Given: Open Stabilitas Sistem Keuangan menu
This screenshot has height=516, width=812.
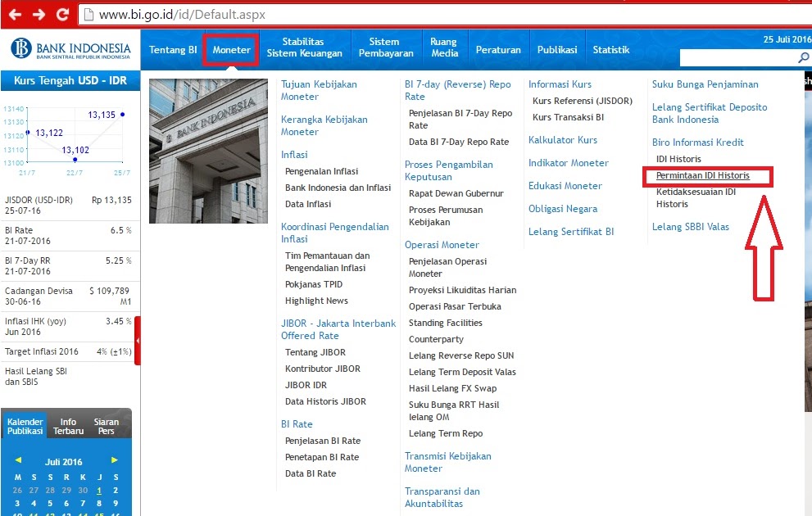Looking at the screenshot, I should pyautogui.click(x=305, y=48).
